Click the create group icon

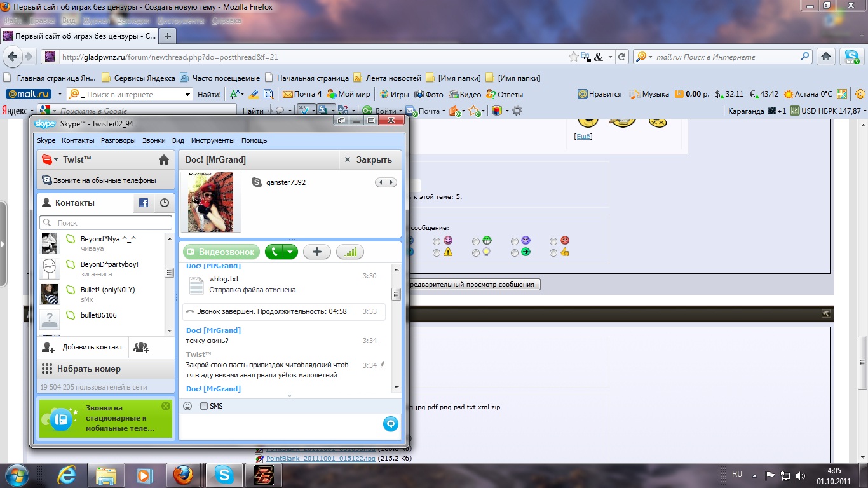coord(141,347)
